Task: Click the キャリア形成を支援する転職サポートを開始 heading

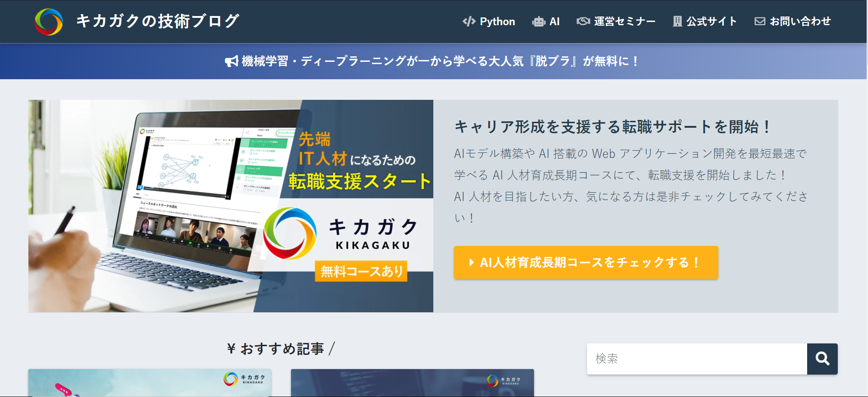Action: (614, 127)
